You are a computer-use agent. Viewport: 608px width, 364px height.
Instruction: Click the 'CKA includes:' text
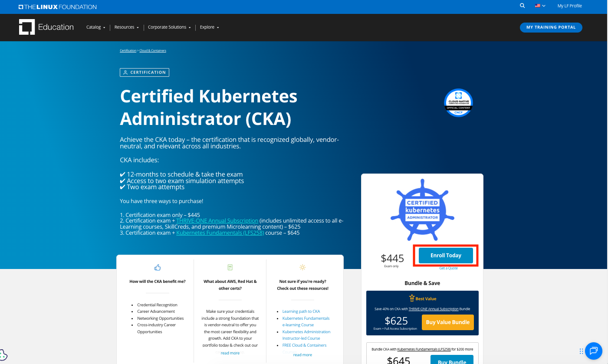click(x=139, y=160)
